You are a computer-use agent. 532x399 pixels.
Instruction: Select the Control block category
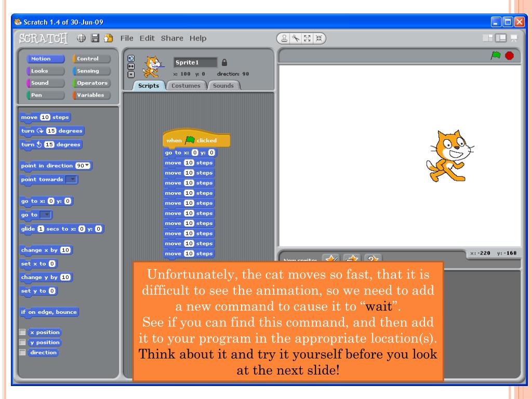point(91,59)
